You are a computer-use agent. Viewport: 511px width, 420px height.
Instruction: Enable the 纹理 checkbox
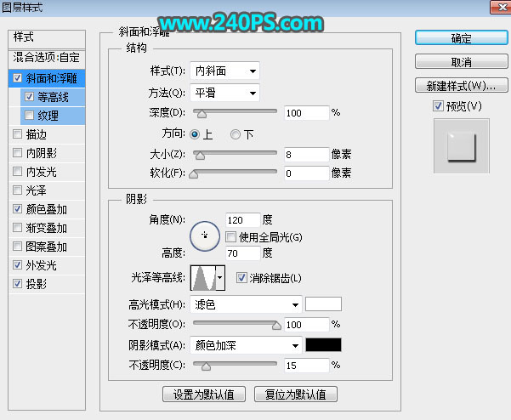tap(29, 116)
